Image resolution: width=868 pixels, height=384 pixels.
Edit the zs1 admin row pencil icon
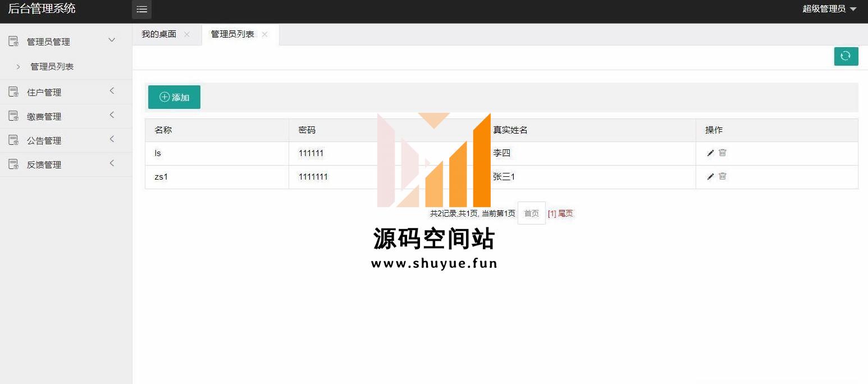click(710, 176)
